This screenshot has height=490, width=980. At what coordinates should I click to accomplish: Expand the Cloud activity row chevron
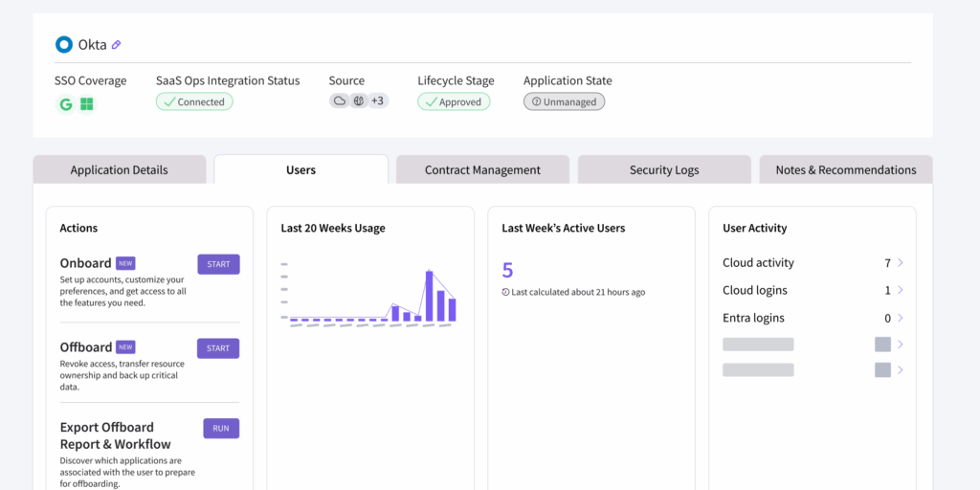click(x=901, y=263)
